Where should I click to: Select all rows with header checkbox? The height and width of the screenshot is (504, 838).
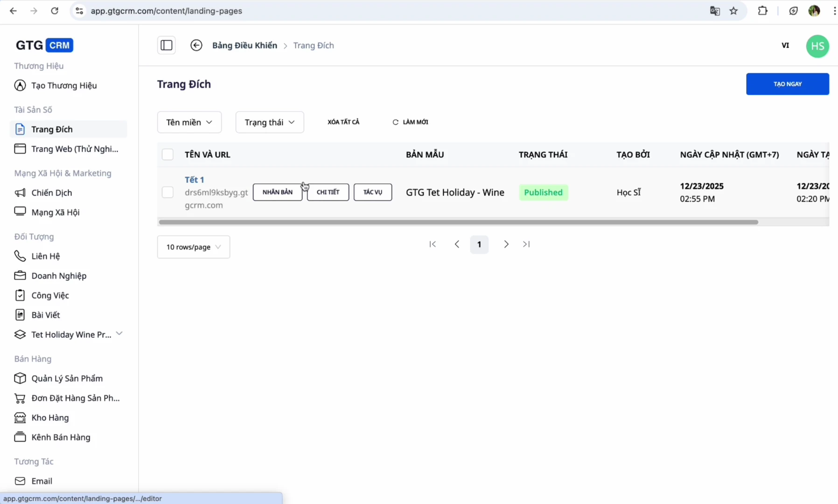pos(168,154)
